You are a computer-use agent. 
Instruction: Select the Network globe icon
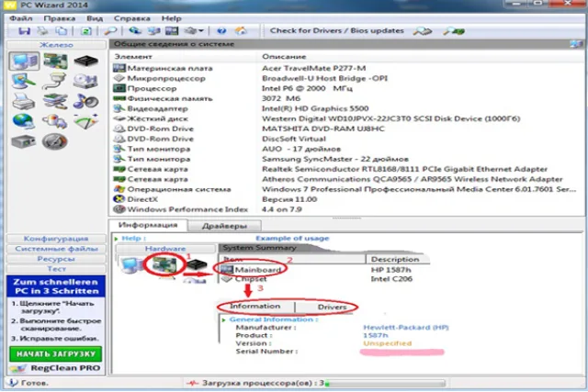point(24,121)
